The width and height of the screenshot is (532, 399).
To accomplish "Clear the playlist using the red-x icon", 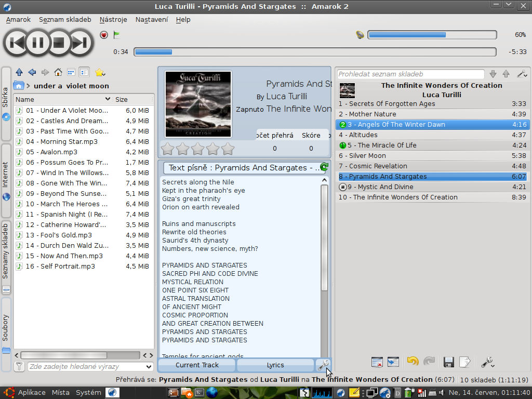I will click(377, 362).
